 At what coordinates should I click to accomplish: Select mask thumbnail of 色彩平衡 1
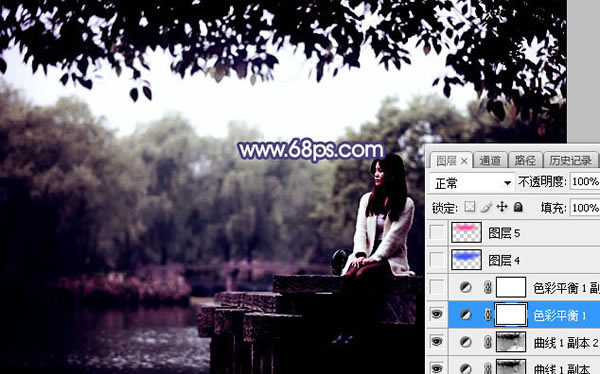click(511, 315)
